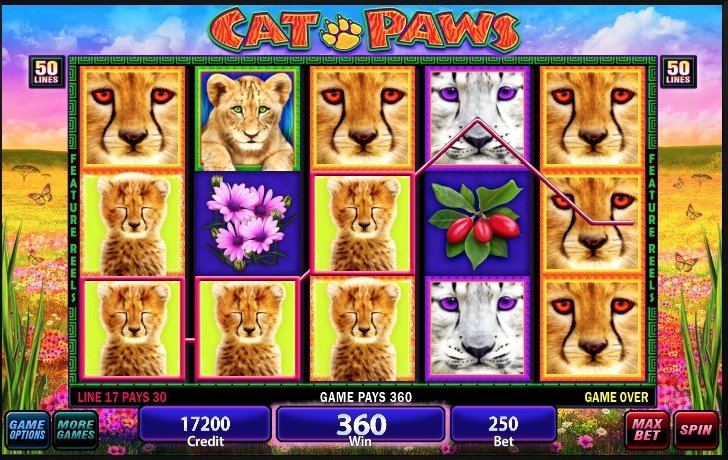Click the 250 Bet display
728x460 pixels.
[x=503, y=430]
